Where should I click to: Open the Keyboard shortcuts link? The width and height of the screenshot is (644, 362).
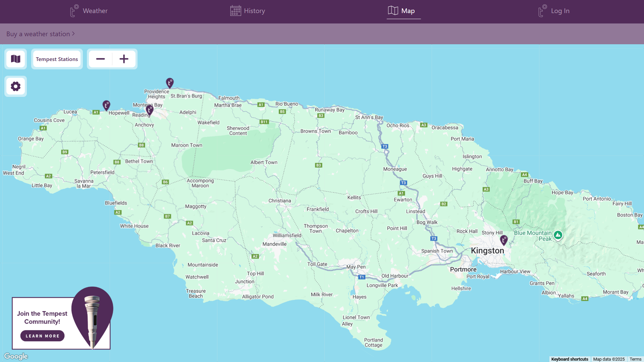click(570, 359)
